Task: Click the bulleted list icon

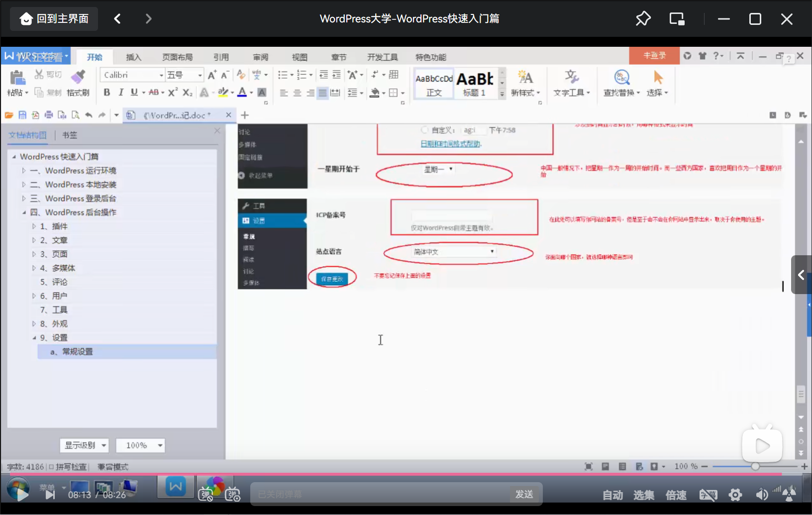Action: pyautogui.click(x=283, y=75)
